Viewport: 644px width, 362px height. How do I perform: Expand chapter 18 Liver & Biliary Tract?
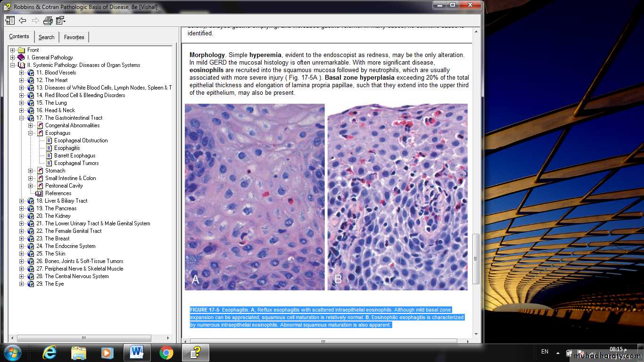click(x=22, y=201)
